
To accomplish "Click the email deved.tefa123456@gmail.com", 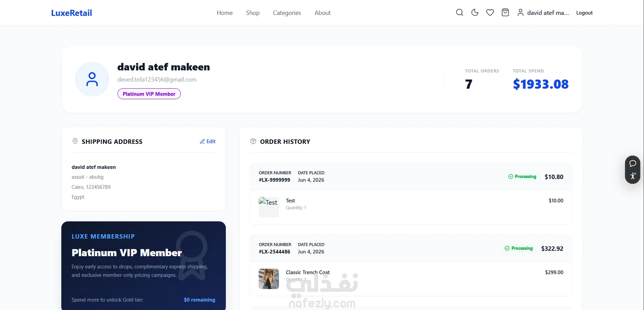I will point(157,80).
